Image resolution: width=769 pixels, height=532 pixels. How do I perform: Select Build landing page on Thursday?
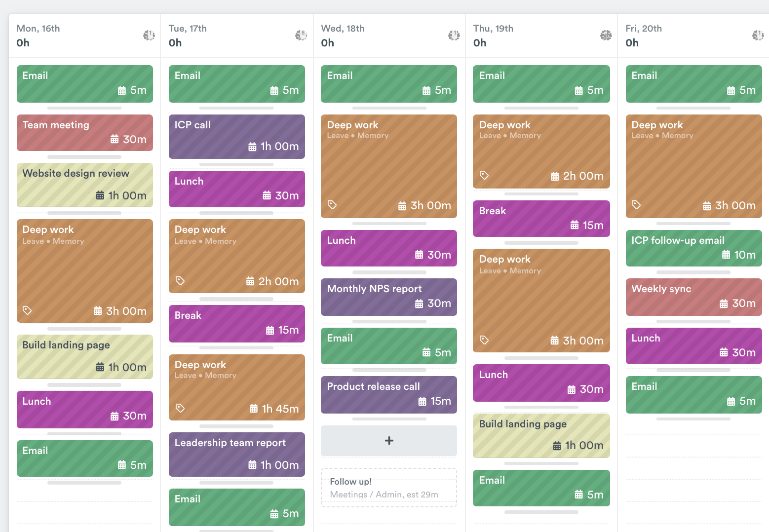(541, 435)
